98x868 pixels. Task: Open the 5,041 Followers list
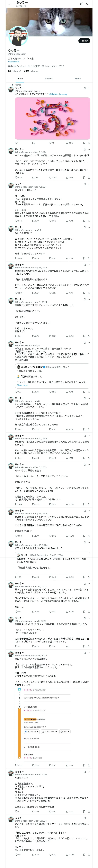click(31, 71)
